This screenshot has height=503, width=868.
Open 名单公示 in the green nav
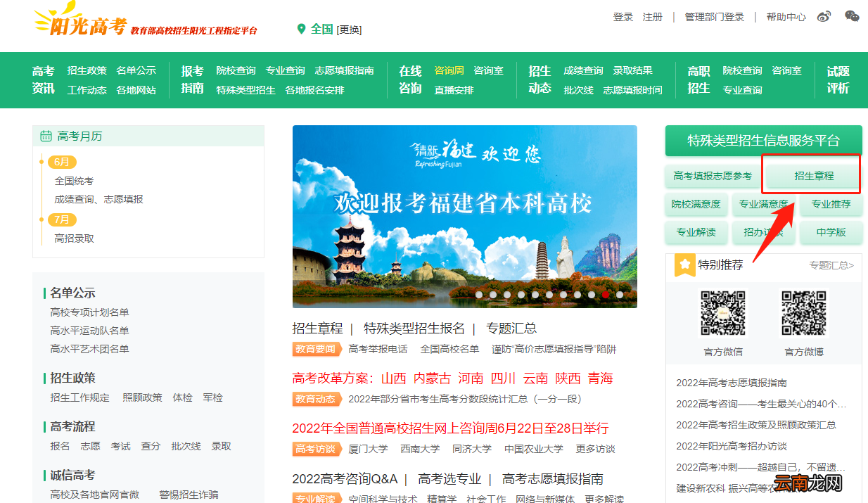pos(136,70)
